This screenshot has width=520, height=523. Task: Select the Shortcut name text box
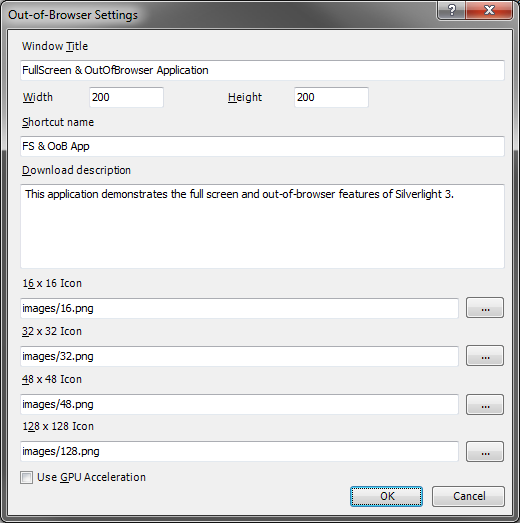tap(262, 146)
